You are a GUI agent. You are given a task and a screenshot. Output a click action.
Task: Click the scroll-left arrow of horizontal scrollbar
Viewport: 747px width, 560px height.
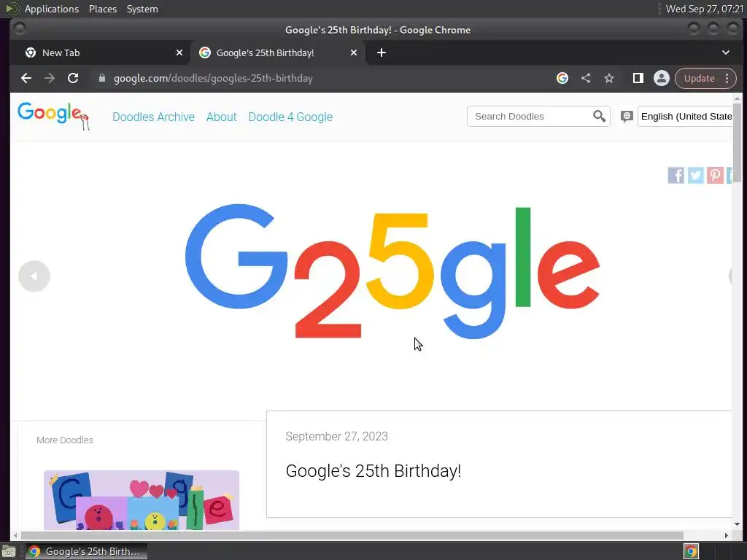click(x=15, y=535)
